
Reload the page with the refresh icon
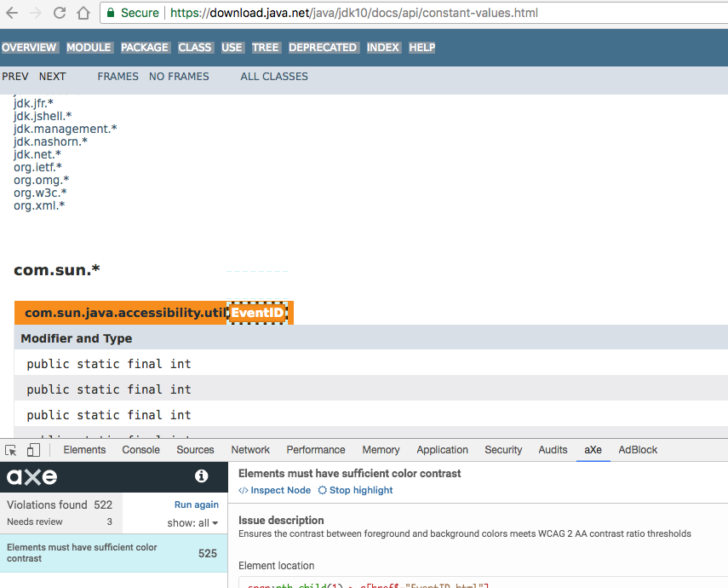point(59,14)
